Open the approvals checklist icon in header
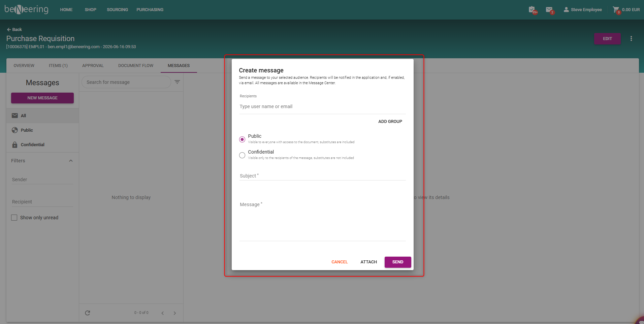644x324 pixels. click(532, 9)
